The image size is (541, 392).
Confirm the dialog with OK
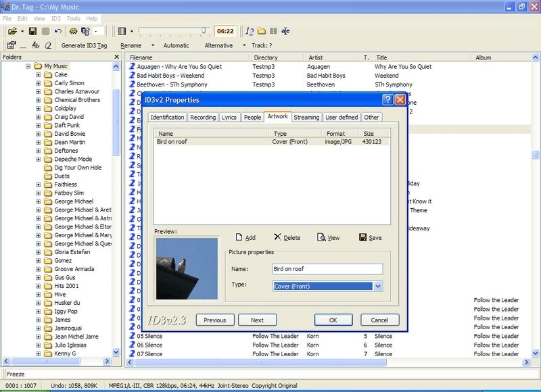(x=333, y=320)
